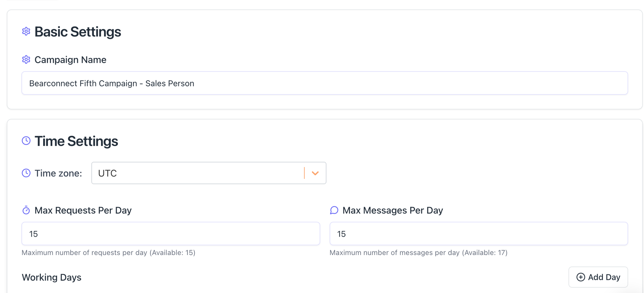Image resolution: width=644 pixels, height=293 pixels.
Task: Click the plus circle icon in Add Day
Action: click(581, 277)
